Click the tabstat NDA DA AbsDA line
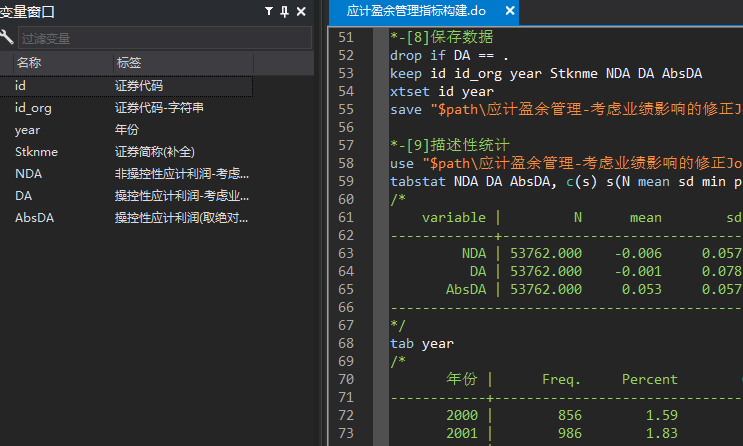 click(566, 182)
